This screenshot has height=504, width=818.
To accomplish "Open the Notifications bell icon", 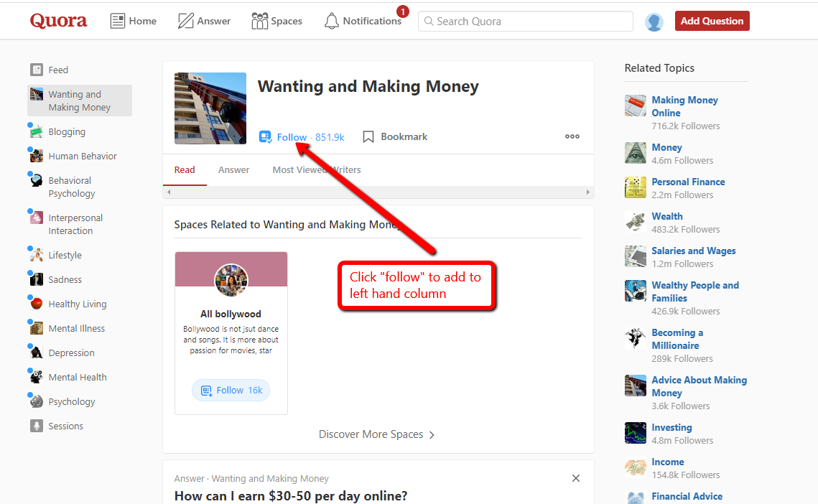I will 331,21.
